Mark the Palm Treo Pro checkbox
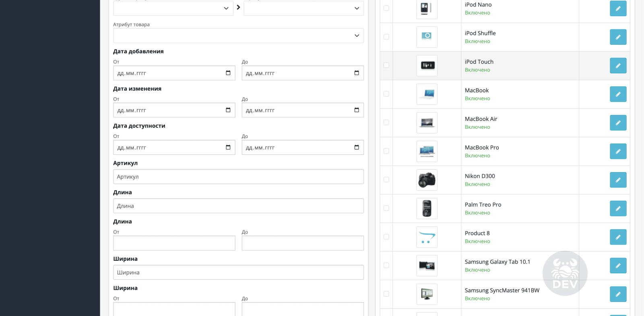The image size is (644, 316). 386,208
